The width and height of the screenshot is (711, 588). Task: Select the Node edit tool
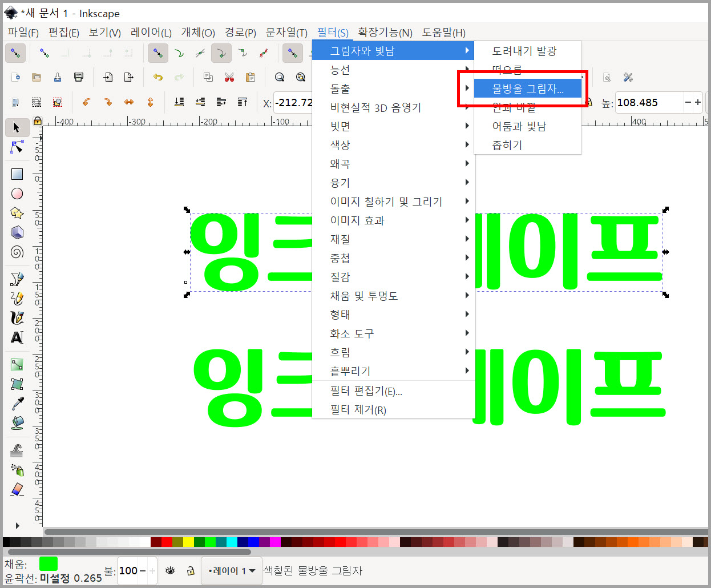click(x=17, y=147)
